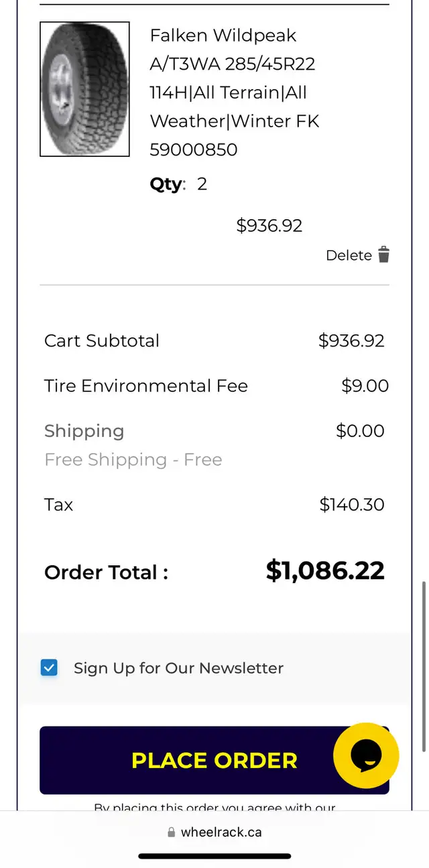
Task: Click the Cart Subtotal label
Action: coord(102,340)
